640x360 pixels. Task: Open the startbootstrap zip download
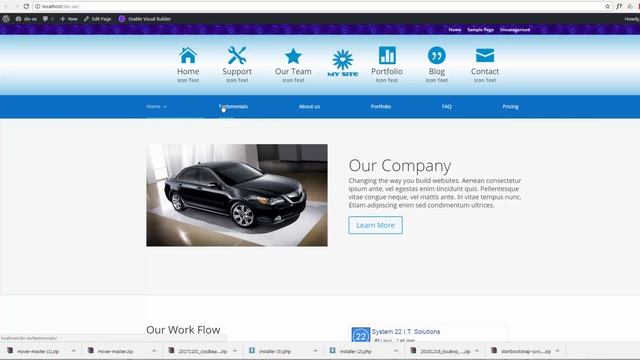(522, 351)
